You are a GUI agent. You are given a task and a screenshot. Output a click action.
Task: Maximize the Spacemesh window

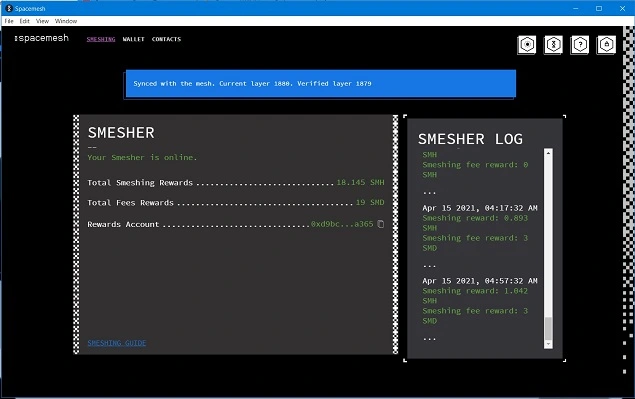pyautogui.click(x=599, y=8)
